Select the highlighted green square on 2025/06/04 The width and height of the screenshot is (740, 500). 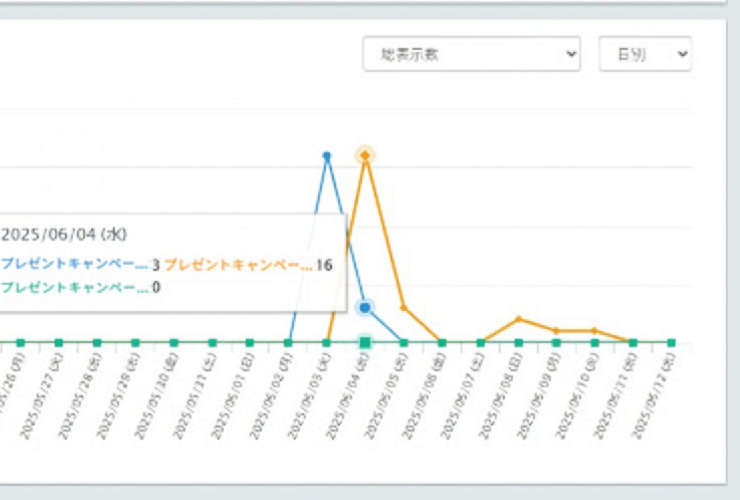(365, 342)
